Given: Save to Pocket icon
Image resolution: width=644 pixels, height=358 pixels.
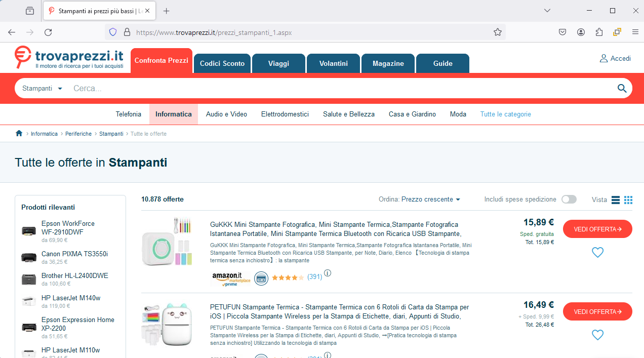Looking at the screenshot, I should [x=562, y=32].
